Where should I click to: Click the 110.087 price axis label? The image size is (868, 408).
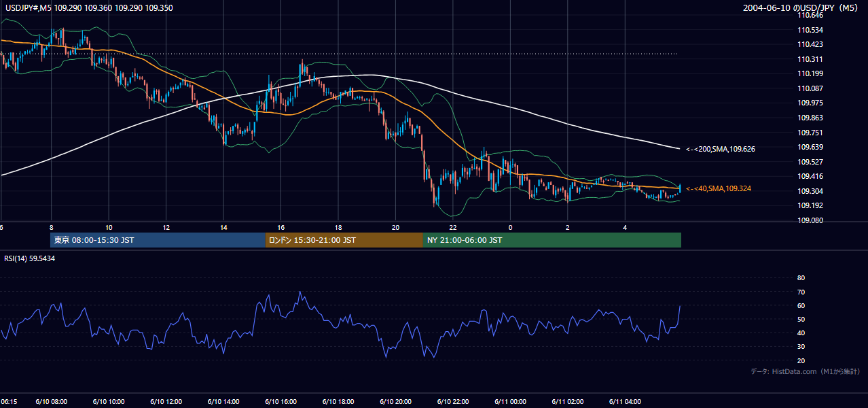(810, 88)
